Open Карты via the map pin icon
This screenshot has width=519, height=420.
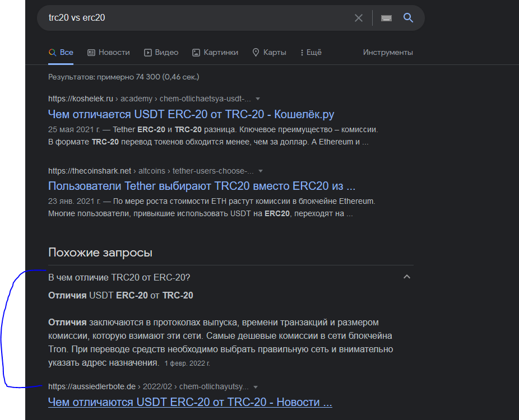(257, 52)
